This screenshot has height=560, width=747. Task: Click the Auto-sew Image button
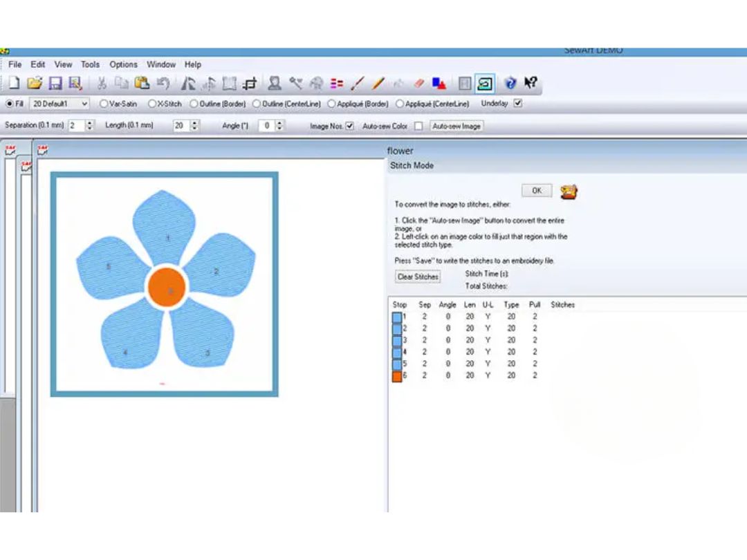pos(456,127)
